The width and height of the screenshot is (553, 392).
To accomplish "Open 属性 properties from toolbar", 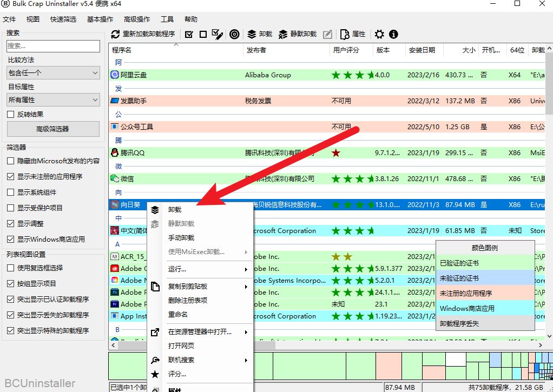I will (x=353, y=34).
